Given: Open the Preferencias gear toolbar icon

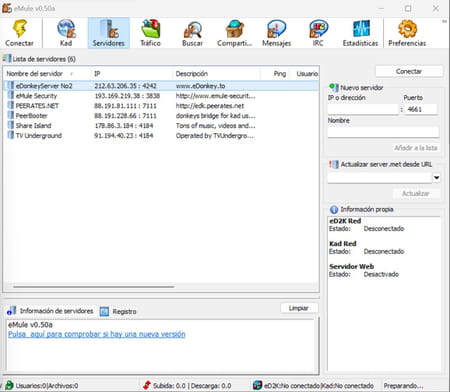Looking at the screenshot, I should (407, 28).
